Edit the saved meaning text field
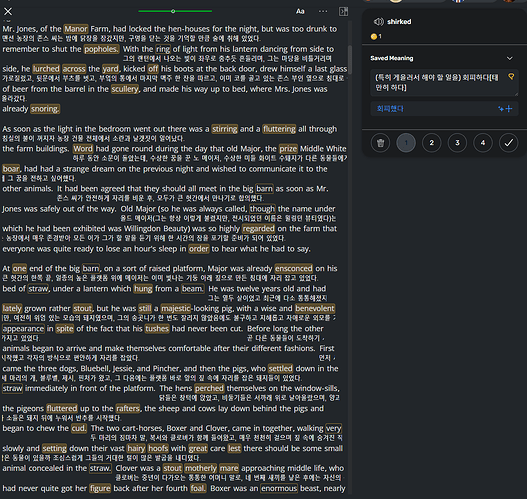Image resolution: width=527 pixels, height=499 pixels. [444, 83]
